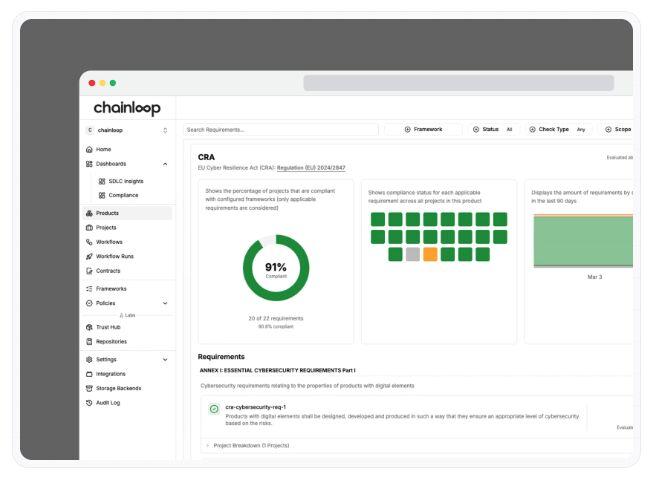The image size is (648, 479).
Task: Click the Products icon
Action: [89, 213]
